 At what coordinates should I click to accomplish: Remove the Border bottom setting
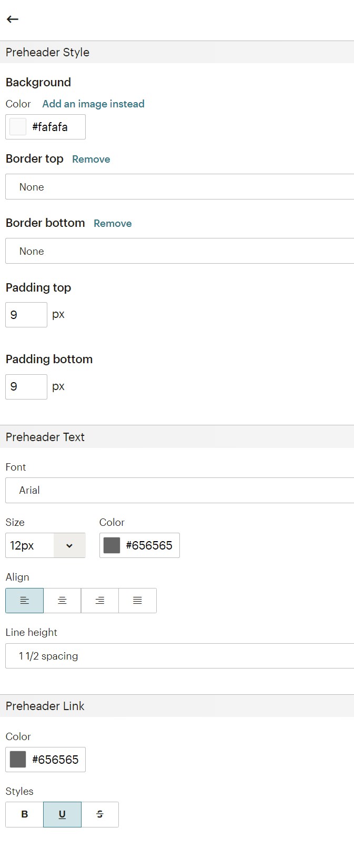[x=113, y=224]
